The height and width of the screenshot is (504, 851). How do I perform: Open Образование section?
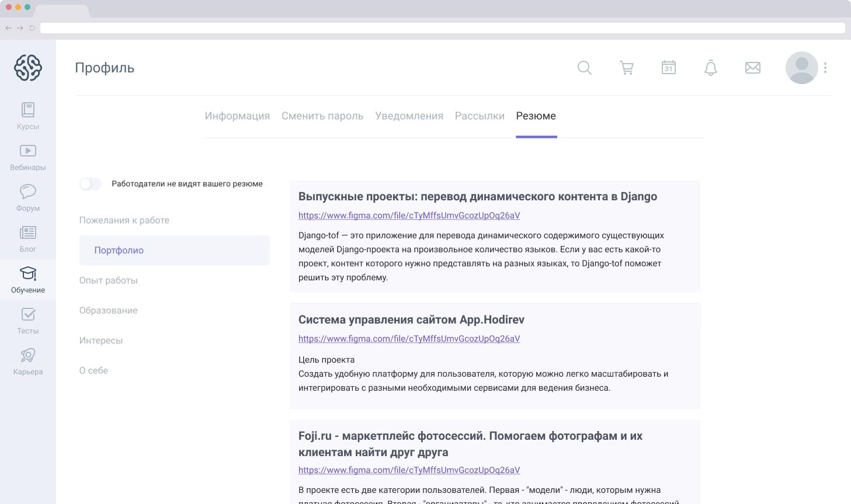point(109,310)
